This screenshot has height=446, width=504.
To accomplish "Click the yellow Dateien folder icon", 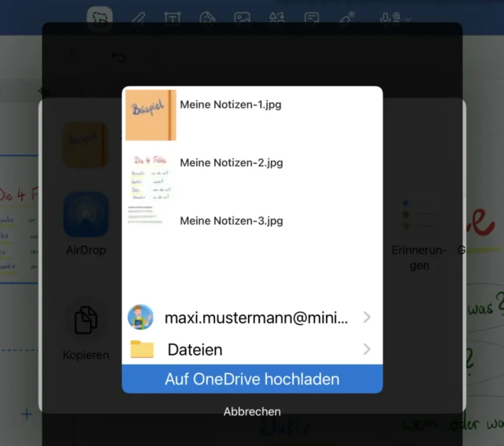I will [142, 349].
